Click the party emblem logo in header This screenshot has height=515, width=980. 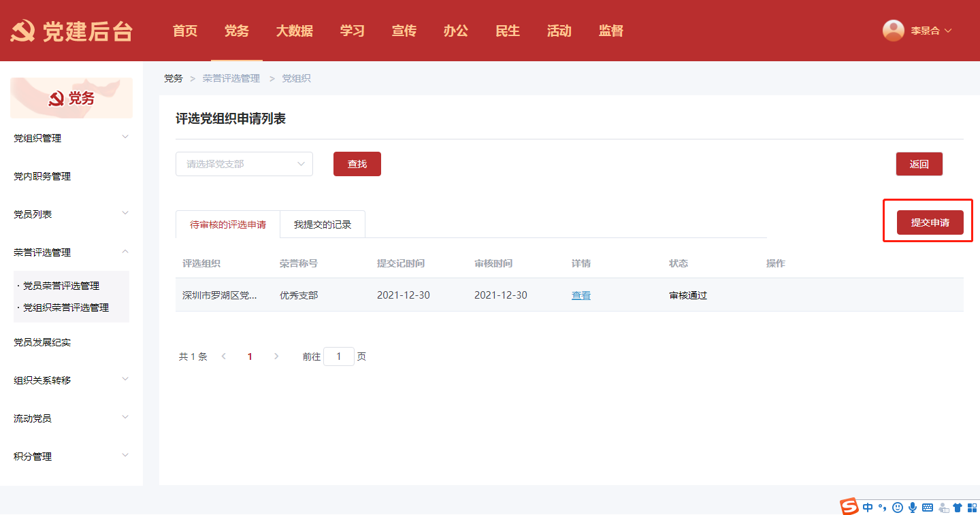[23, 31]
